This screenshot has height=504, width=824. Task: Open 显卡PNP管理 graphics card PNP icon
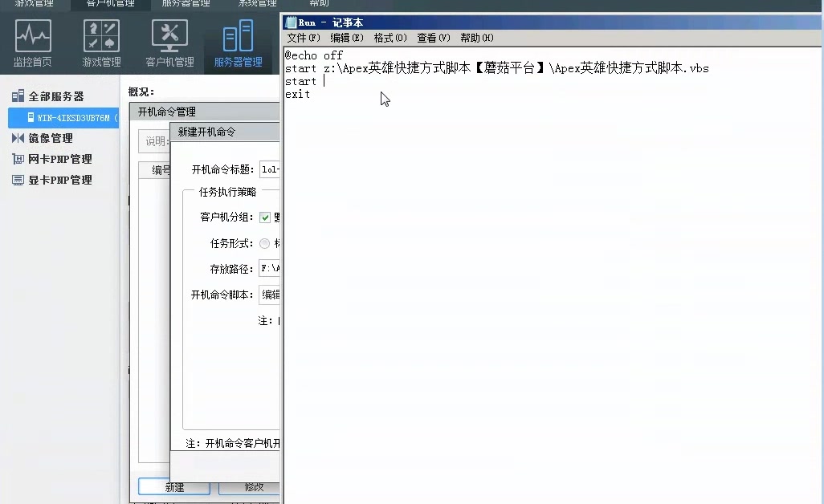(x=18, y=180)
